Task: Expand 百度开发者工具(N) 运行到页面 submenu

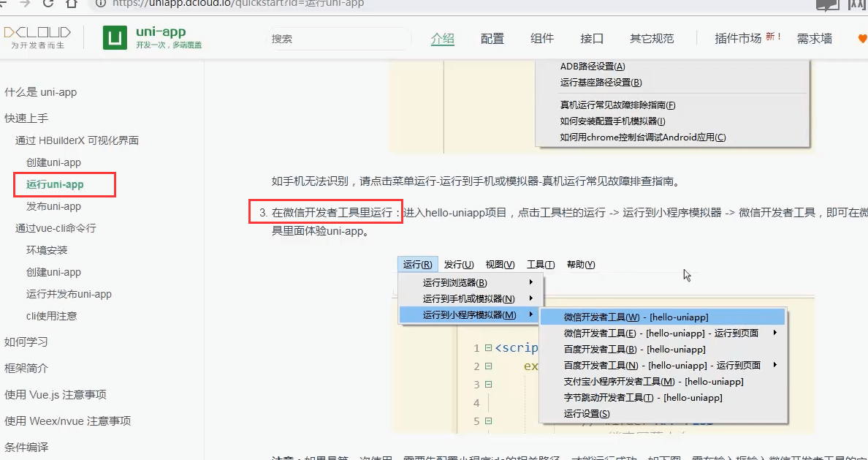Action: pyautogui.click(x=663, y=365)
